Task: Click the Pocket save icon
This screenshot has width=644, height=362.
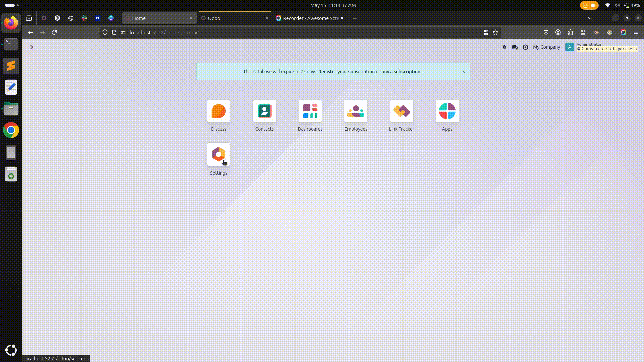Action: pyautogui.click(x=546, y=32)
